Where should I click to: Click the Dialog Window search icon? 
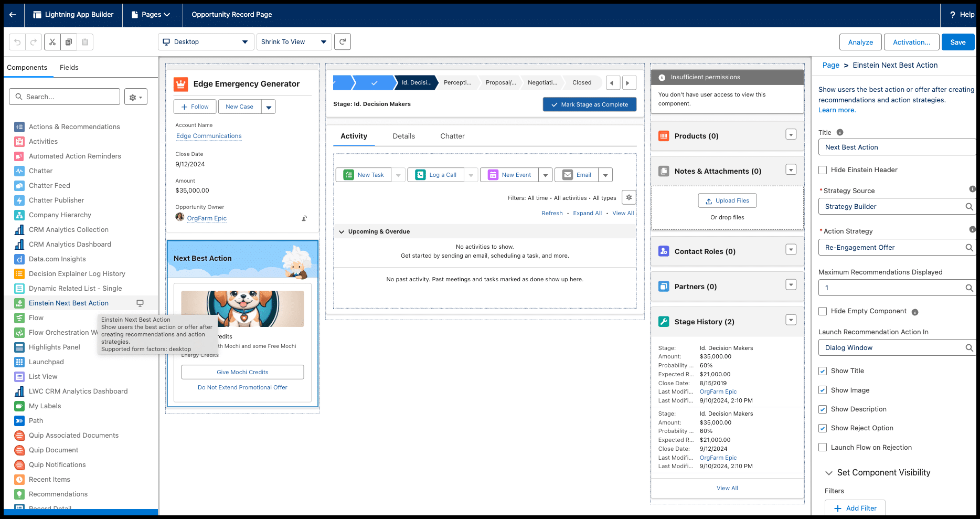(969, 348)
